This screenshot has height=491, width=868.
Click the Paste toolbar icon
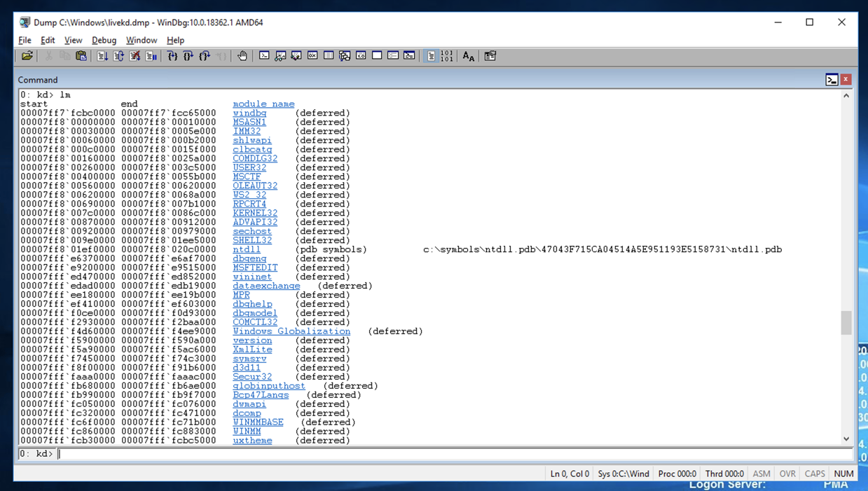click(81, 56)
